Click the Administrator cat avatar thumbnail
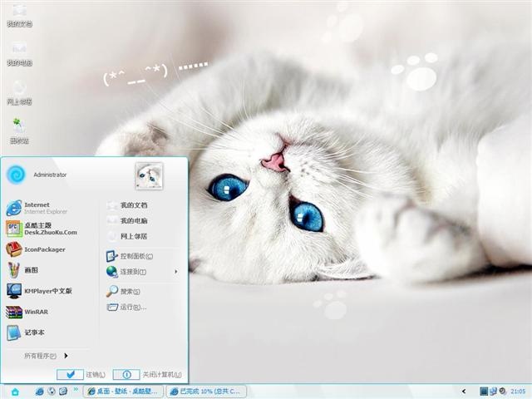The height and width of the screenshot is (399, 532). pyautogui.click(x=150, y=175)
